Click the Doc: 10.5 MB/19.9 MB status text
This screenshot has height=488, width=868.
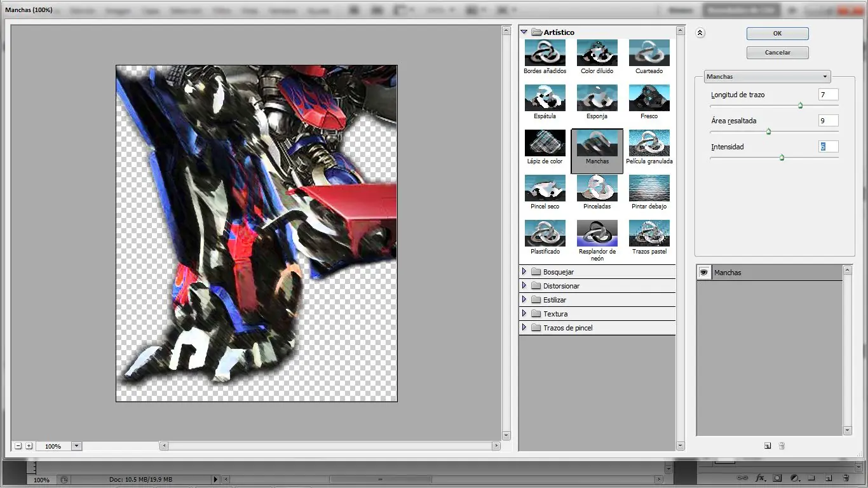click(140, 480)
